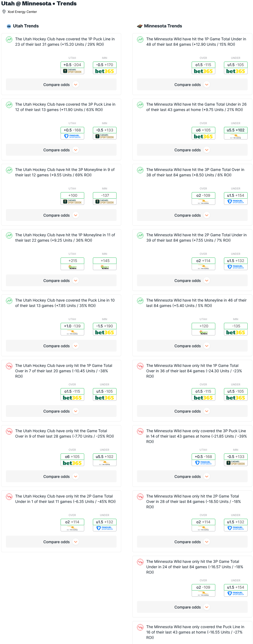
Task: Click green trend icon on Minnesota Moneyline trend card
Action: [x=140, y=301]
